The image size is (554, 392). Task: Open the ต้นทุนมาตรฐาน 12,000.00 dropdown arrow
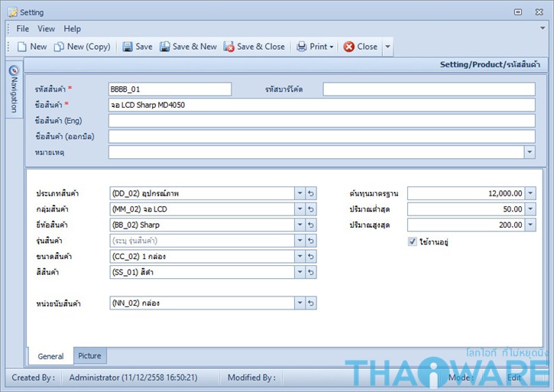[530, 193]
